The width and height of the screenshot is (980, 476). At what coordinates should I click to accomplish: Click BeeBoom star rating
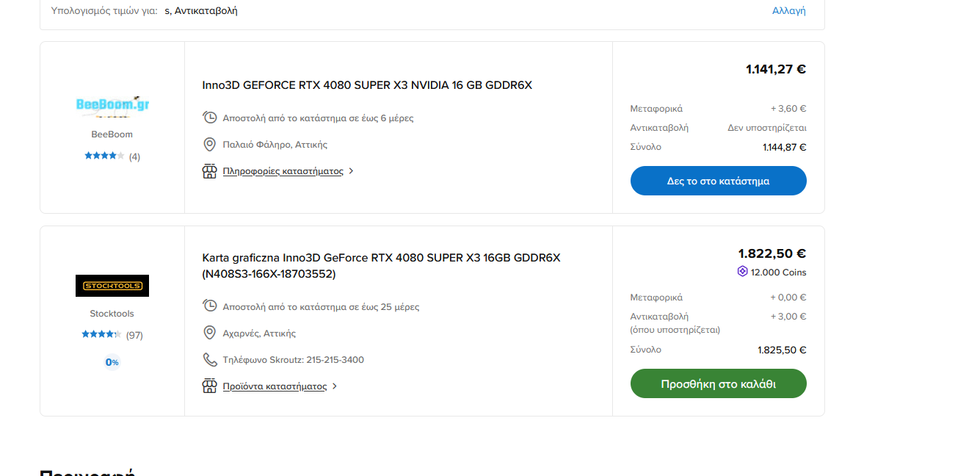pos(104,156)
